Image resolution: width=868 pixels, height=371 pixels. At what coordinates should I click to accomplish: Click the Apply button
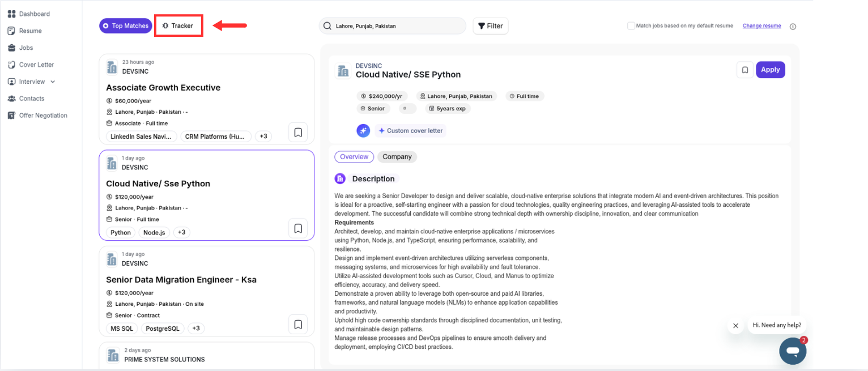[x=771, y=70]
